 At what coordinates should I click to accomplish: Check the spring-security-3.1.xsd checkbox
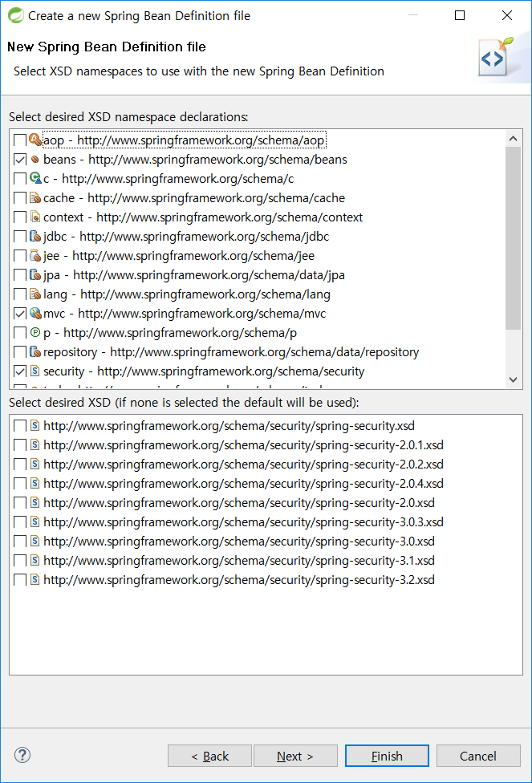coord(20,561)
